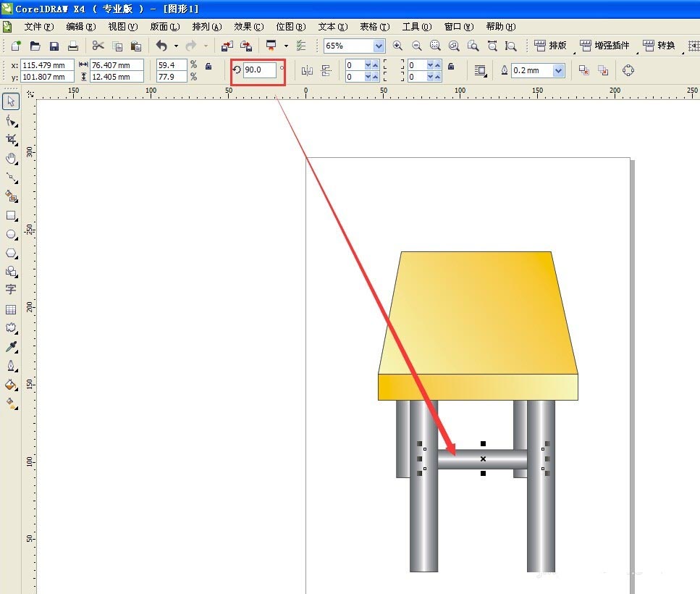
Task: Toggle the corner roundness lock icon
Action: pos(451,66)
